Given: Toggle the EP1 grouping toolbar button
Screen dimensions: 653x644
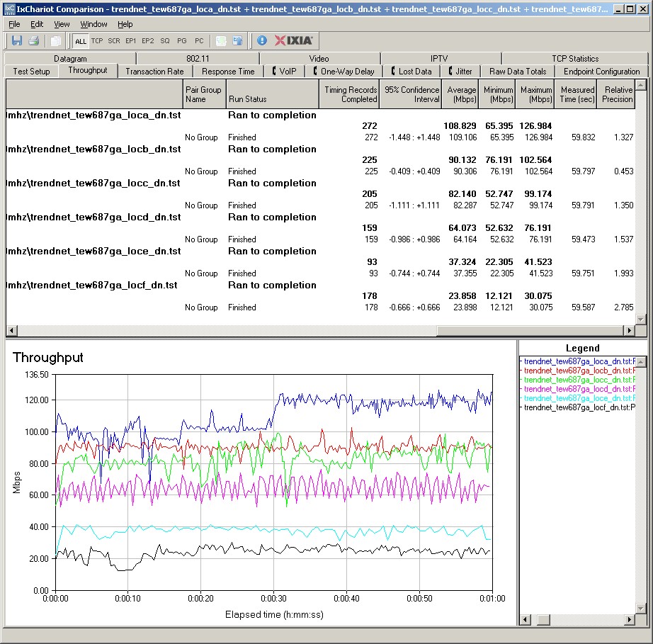Looking at the screenshot, I should [131, 41].
